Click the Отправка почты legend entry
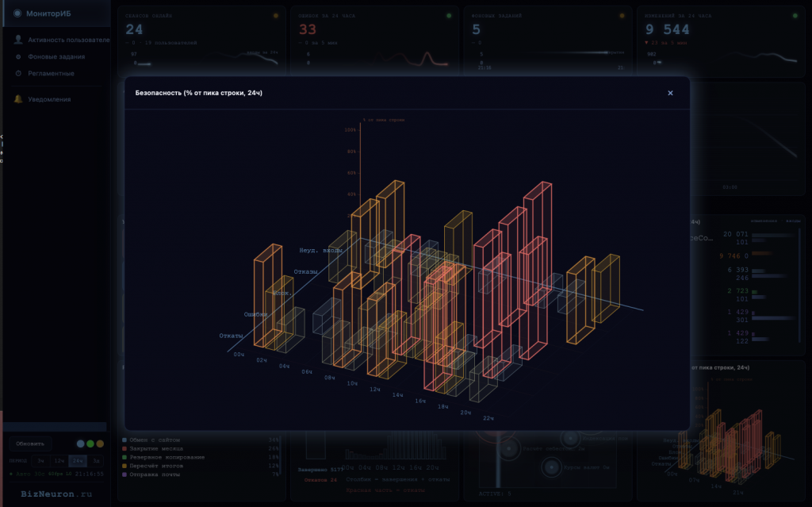Viewport: 812px width, 507px height. click(x=155, y=474)
